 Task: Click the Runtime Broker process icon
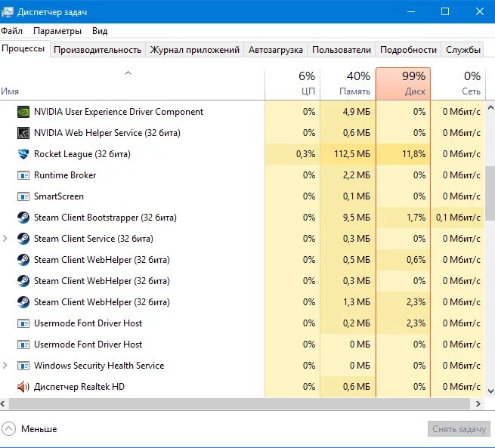click(x=23, y=175)
